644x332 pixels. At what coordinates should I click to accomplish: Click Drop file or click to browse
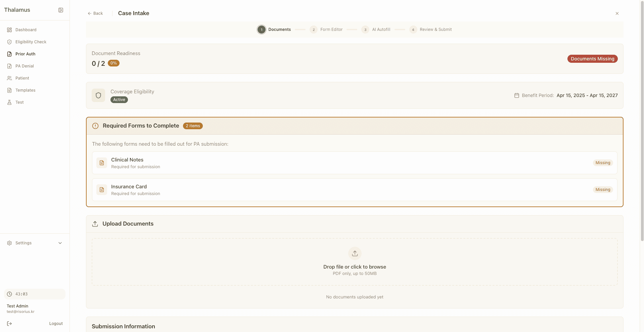(x=355, y=267)
